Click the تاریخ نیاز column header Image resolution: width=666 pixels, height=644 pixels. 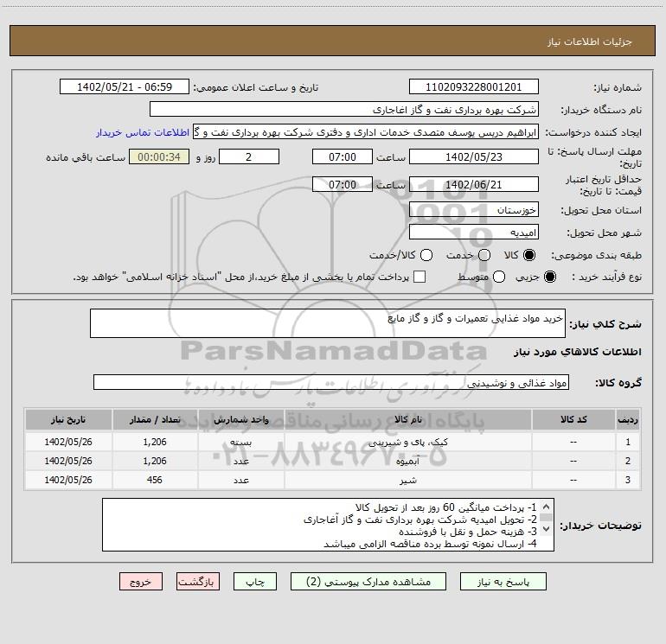pos(68,419)
